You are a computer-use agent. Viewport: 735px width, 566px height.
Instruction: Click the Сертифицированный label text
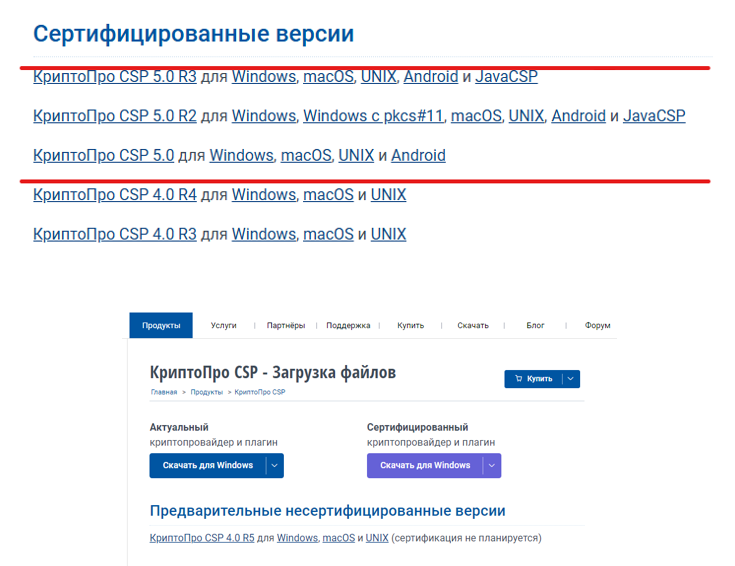[x=418, y=427]
